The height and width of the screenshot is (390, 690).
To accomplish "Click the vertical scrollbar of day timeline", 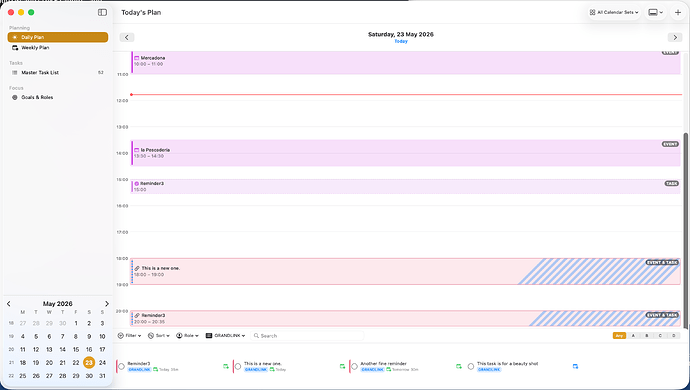I will click(x=685, y=230).
